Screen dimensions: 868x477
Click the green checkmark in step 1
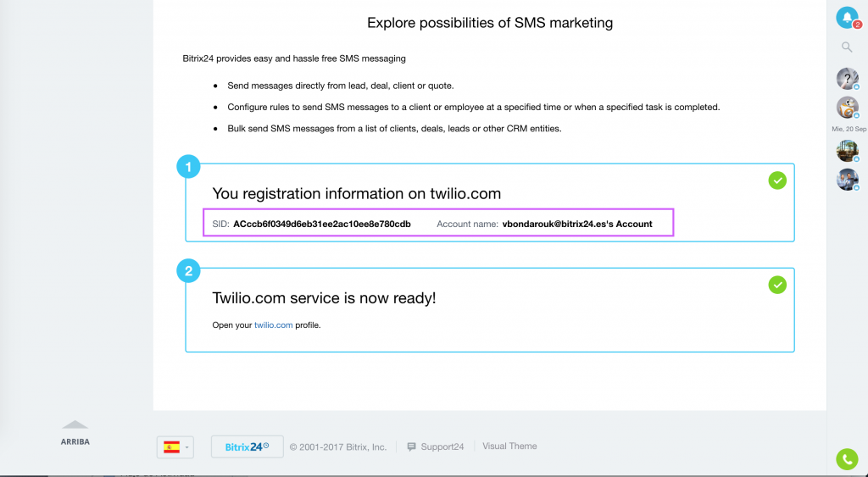[x=777, y=180]
